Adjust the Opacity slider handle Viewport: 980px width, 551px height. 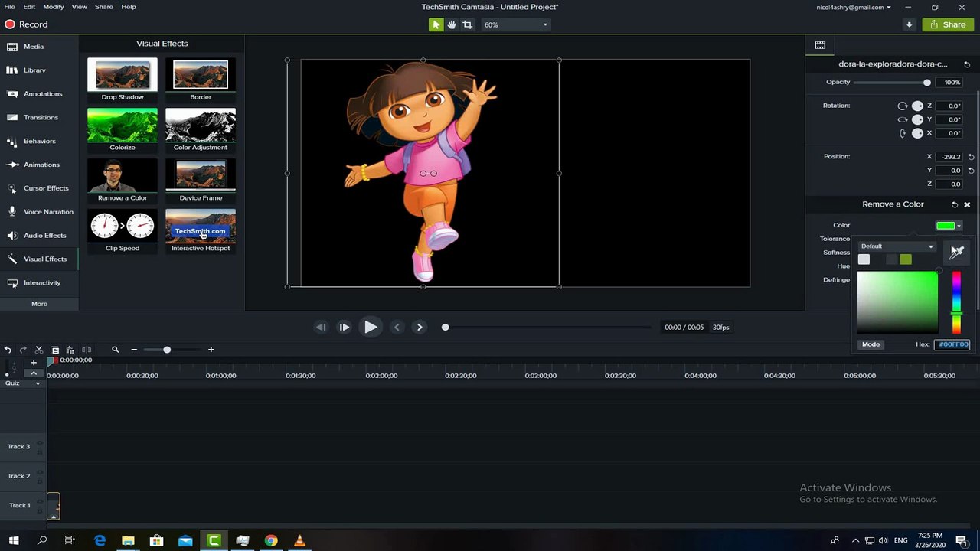click(x=927, y=83)
